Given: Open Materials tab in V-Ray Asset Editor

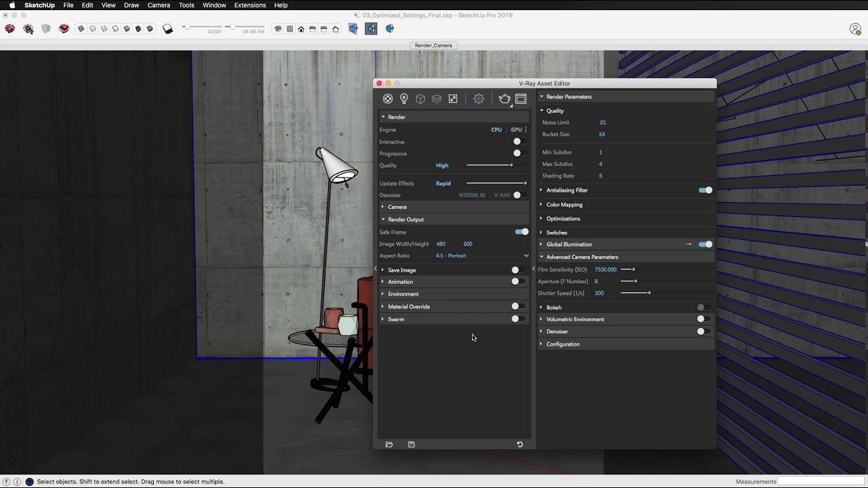Looking at the screenshot, I should point(388,99).
